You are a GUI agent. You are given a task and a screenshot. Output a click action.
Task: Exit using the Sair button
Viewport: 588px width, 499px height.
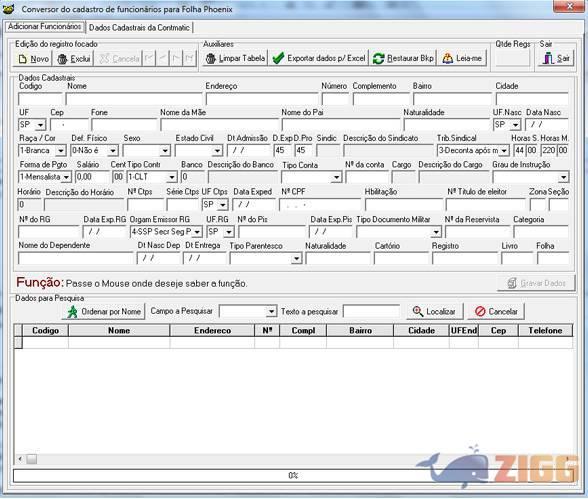click(x=556, y=59)
